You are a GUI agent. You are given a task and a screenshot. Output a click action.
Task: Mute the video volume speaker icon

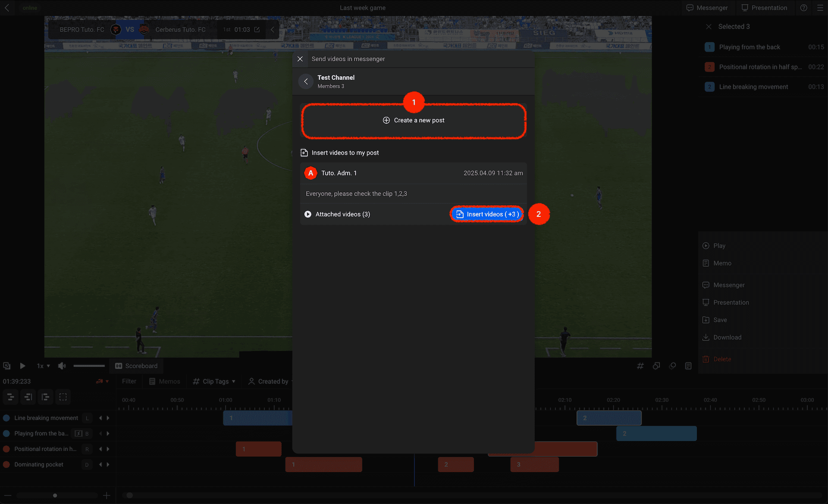(x=62, y=366)
